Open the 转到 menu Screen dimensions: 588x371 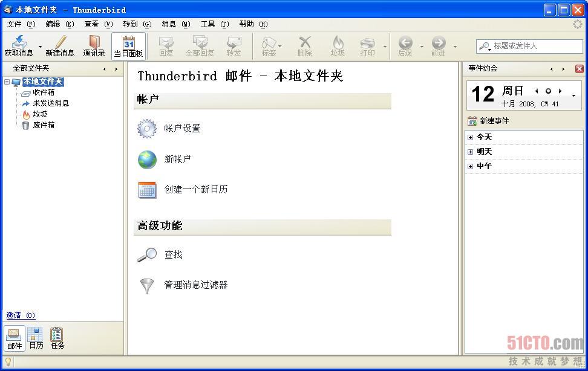pyautogui.click(x=137, y=24)
